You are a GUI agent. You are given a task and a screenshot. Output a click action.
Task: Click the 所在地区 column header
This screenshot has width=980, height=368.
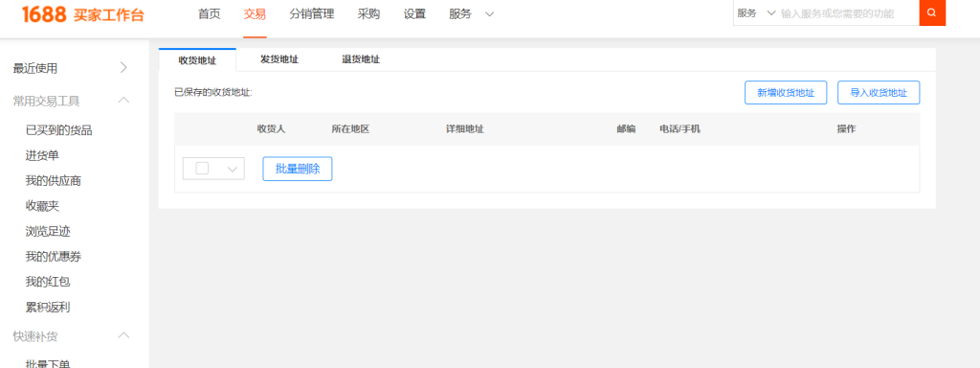(350, 129)
